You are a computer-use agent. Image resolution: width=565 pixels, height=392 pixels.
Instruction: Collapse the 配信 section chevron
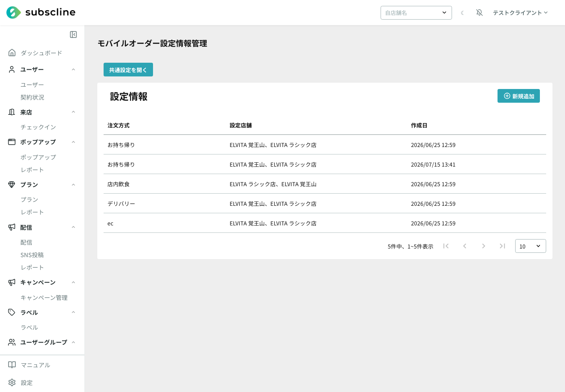[73, 227]
